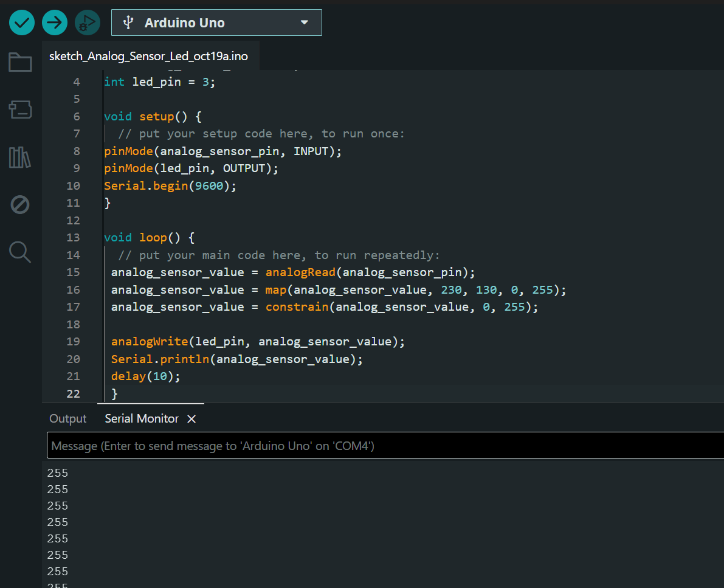Switch to the Output tab
This screenshot has width=724, height=588.
[x=68, y=419]
